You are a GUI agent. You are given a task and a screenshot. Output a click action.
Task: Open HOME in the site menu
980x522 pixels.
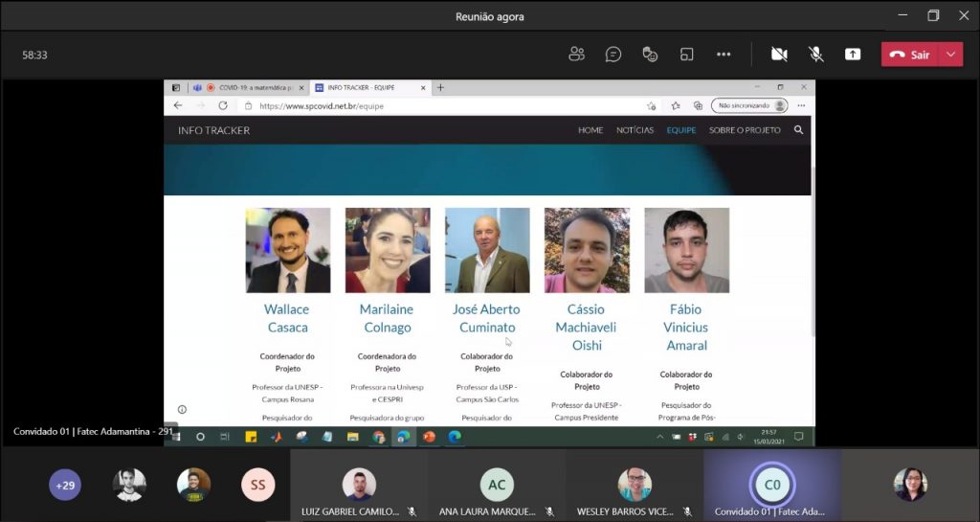point(590,130)
